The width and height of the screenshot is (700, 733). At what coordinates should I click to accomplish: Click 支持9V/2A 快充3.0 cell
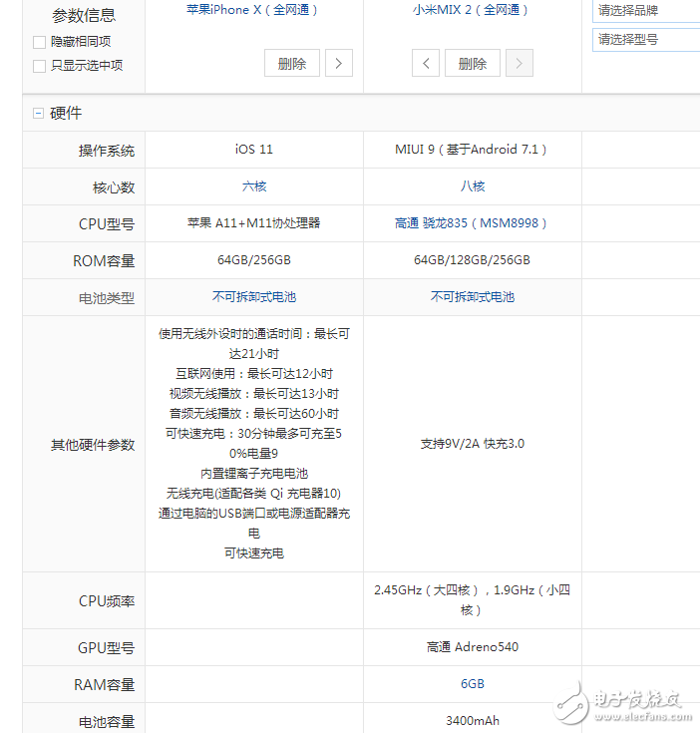473,444
